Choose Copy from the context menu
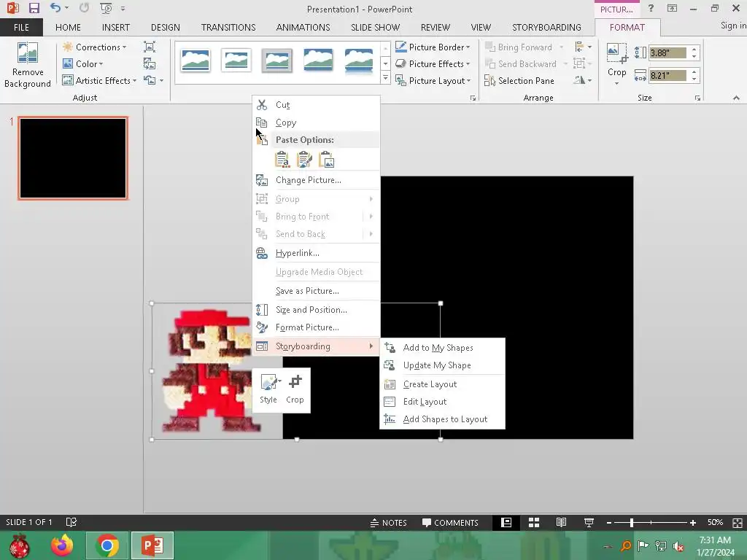The image size is (747, 560). click(316, 122)
